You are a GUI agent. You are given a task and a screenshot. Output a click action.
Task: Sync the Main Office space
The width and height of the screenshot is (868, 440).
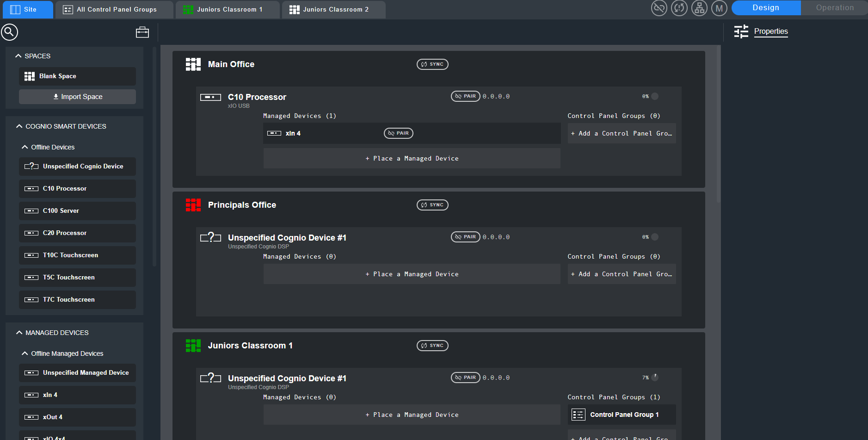(432, 64)
